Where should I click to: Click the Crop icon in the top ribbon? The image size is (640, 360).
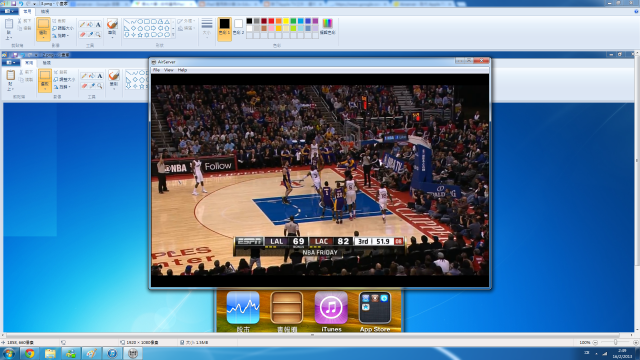[x=55, y=21]
